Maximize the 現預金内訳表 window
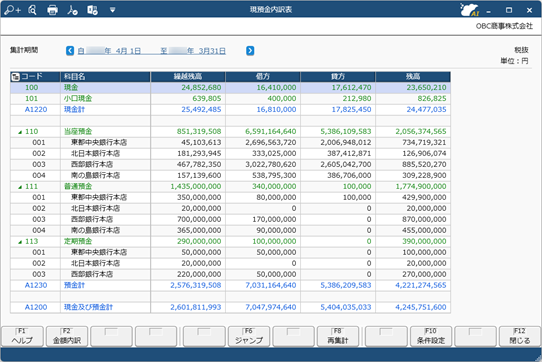This screenshot has height=362, width=542. (509, 10)
